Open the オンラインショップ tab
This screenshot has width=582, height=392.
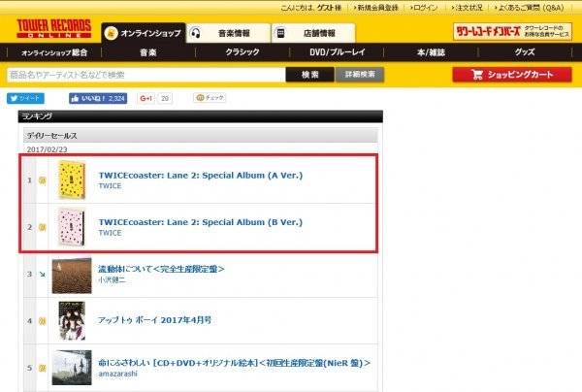click(x=144, y=33)
